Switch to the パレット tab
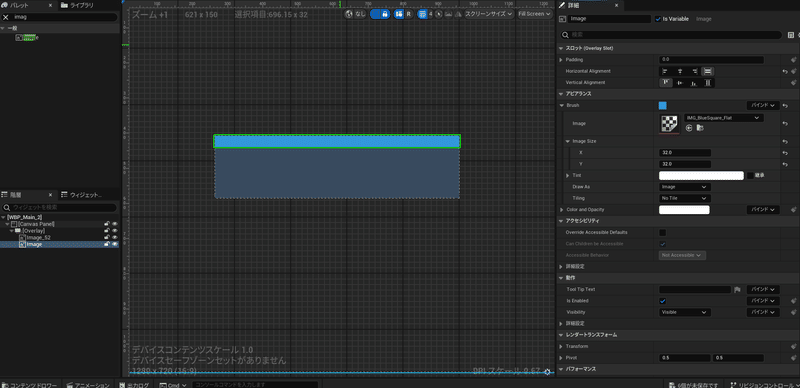 coord(19,5)
